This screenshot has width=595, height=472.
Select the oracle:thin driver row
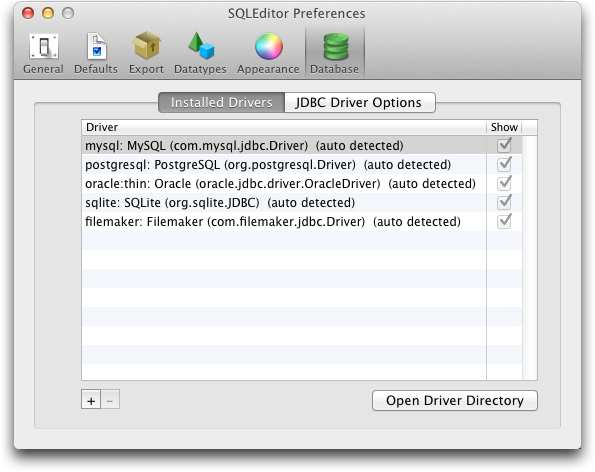(x=283, y=184)
